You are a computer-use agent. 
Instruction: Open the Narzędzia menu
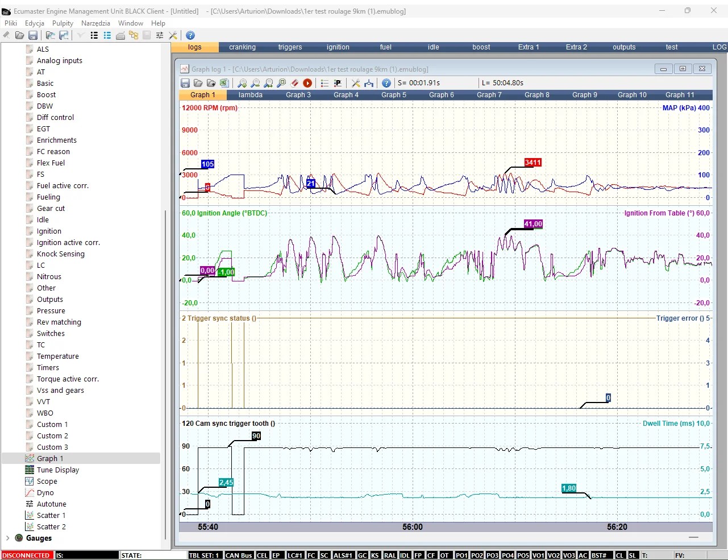(95, 23)
